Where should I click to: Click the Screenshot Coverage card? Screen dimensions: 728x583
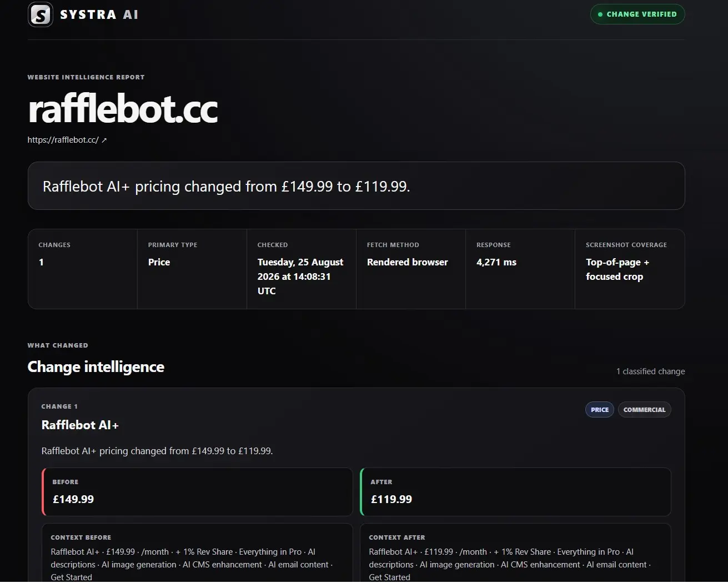click(630, 269)
